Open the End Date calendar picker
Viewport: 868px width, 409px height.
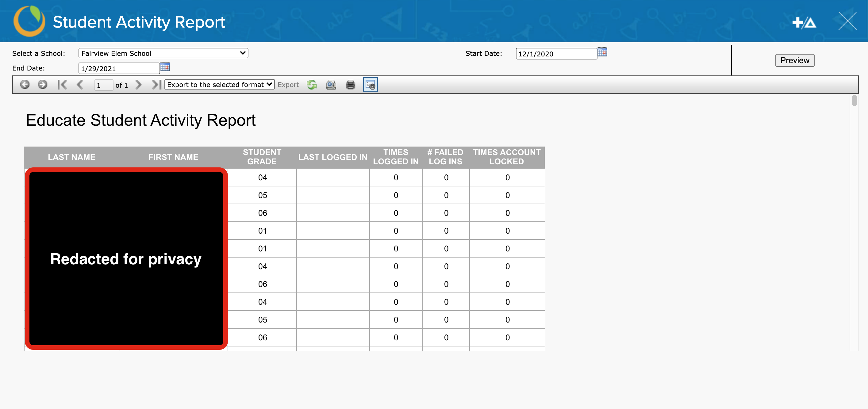(165, 67)
